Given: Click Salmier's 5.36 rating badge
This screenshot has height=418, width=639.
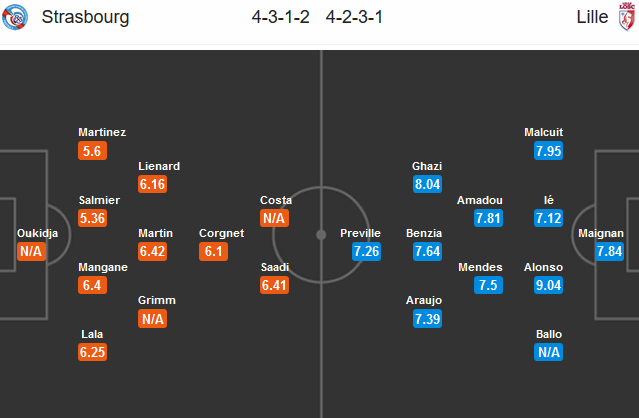Looking at the screenshot, I should pos(92,218).
